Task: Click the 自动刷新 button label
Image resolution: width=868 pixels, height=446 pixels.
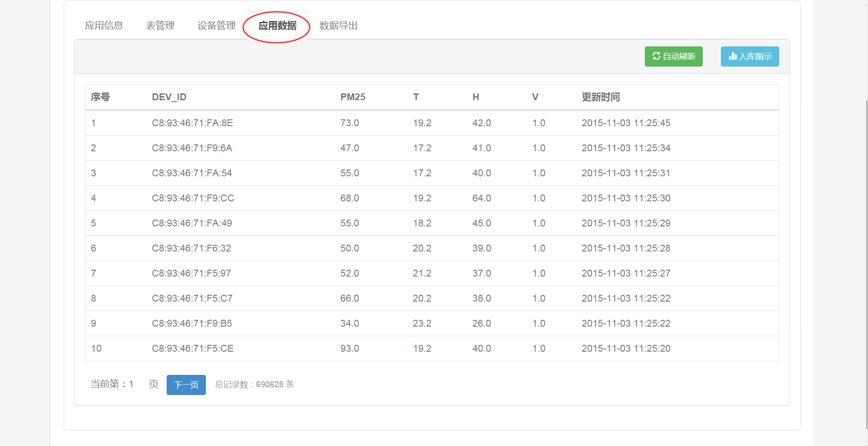Action: [679, 56]
